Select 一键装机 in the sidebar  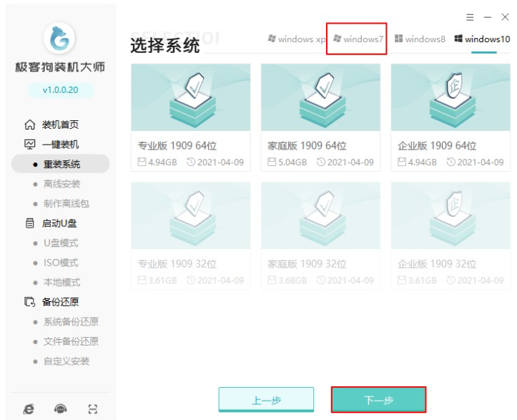point(60,145)
